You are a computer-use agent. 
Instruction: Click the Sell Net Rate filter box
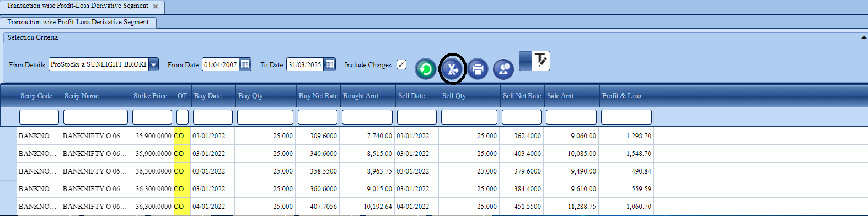[522, 117]
